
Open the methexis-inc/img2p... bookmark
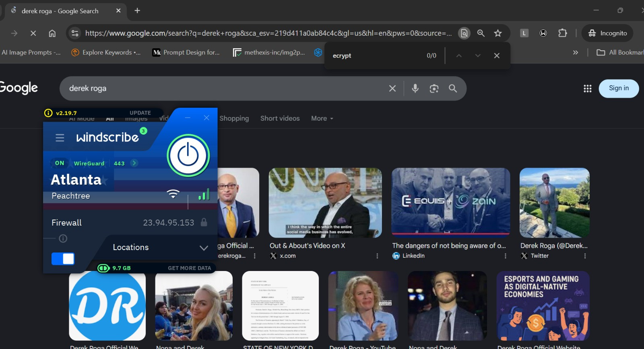point(269,52)
